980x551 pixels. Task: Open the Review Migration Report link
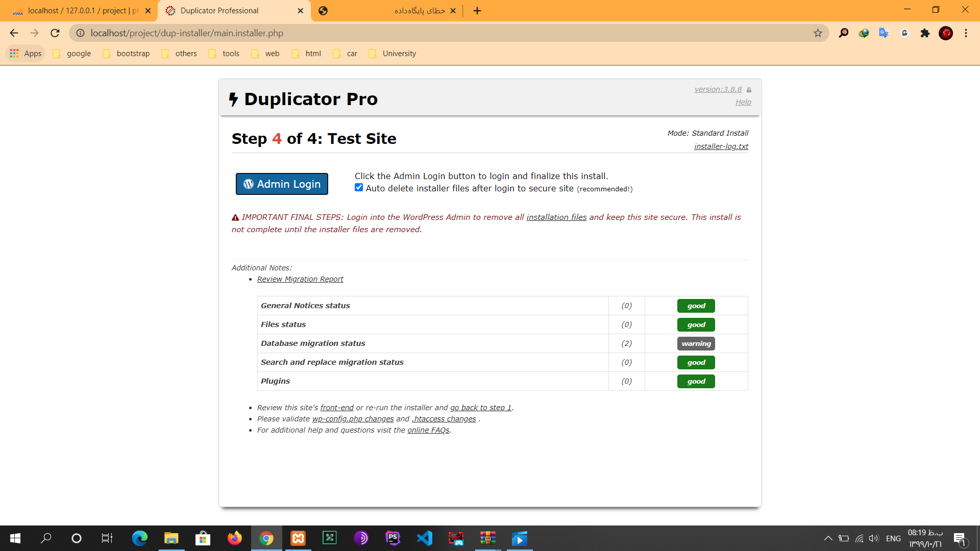click(300, 279)
